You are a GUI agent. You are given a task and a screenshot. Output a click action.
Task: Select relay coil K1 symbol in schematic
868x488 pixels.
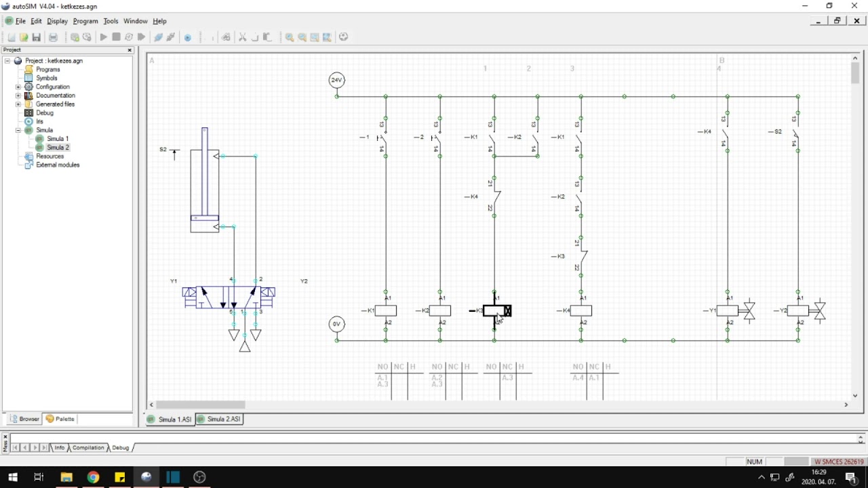tap(385, 311)
